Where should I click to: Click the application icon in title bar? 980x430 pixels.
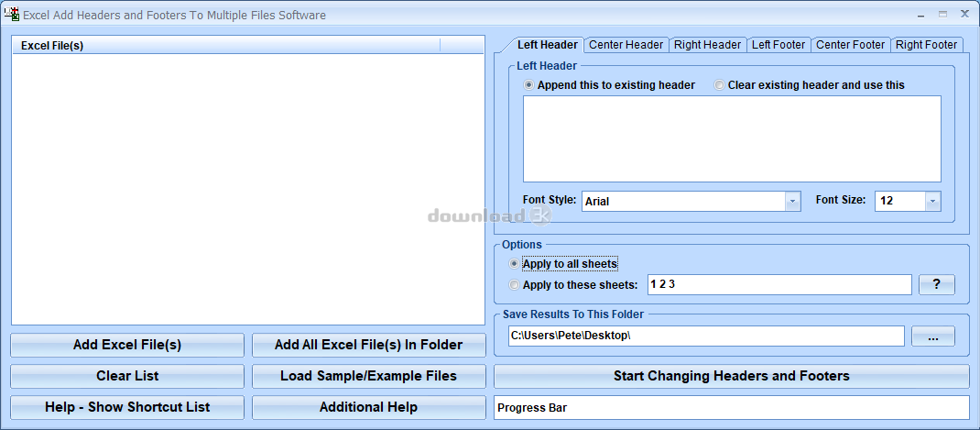tap(11, 14)
